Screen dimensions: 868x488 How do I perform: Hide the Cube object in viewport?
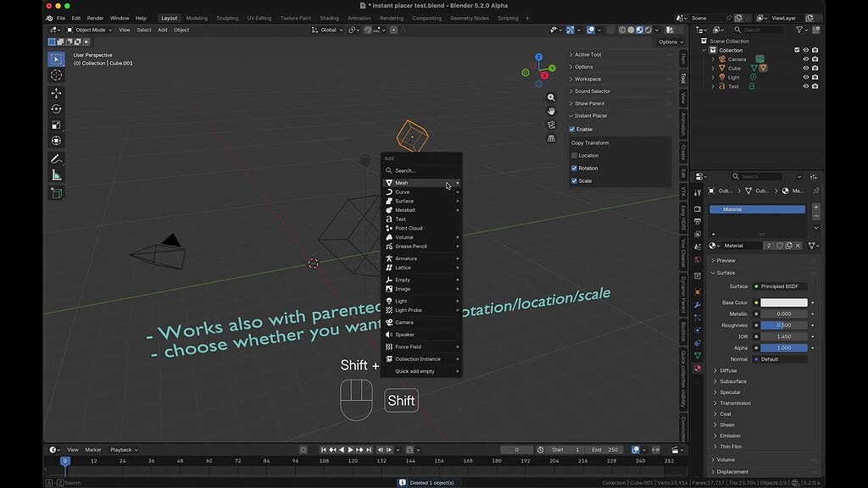(806, 68)
